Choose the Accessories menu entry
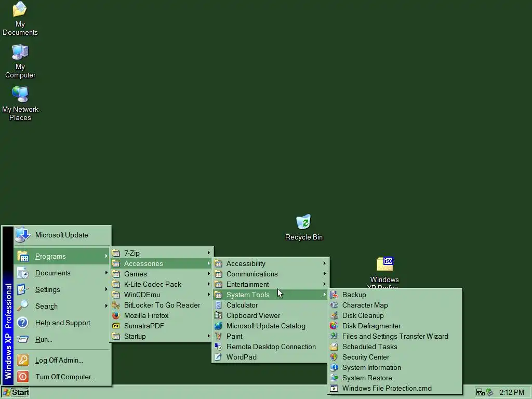The image size is (532, 399). 162,263
